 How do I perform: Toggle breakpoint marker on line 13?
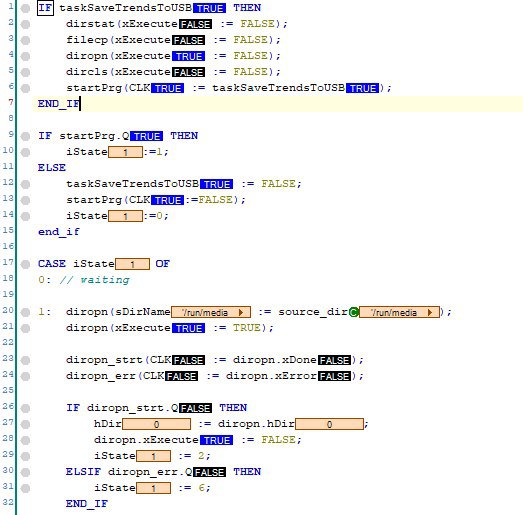[25, 200]
